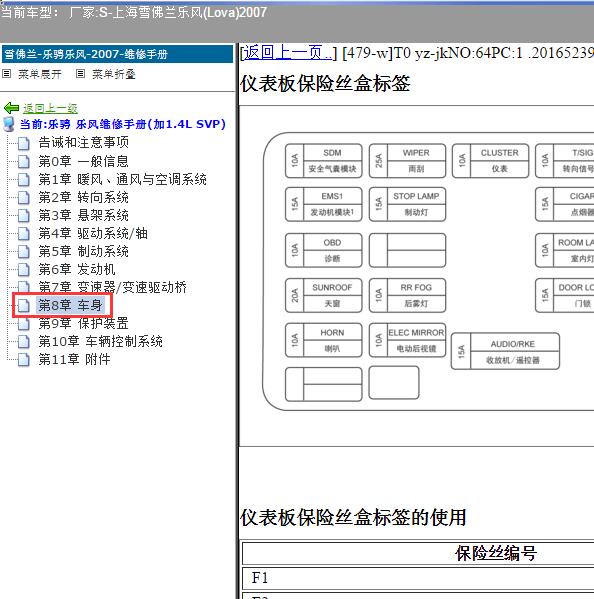Click the WIPER 雨刮 fuse label

[407, 161]
